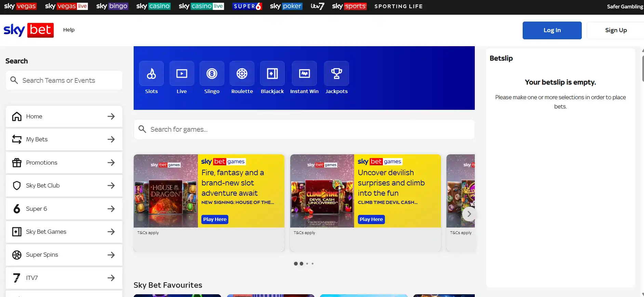Expand the Home arrow in sidebar
This screenshot has width=644, height=297.
111,116
